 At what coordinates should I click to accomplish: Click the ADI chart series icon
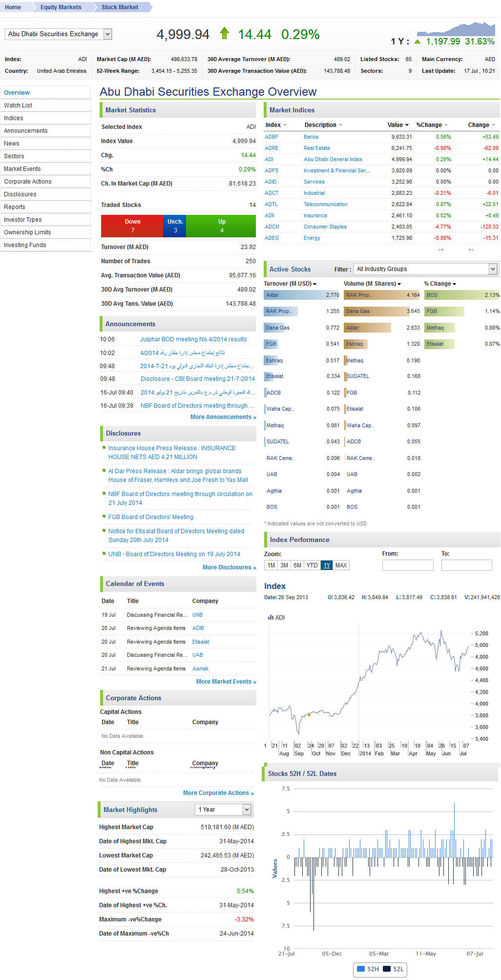[x=271, y=618]
